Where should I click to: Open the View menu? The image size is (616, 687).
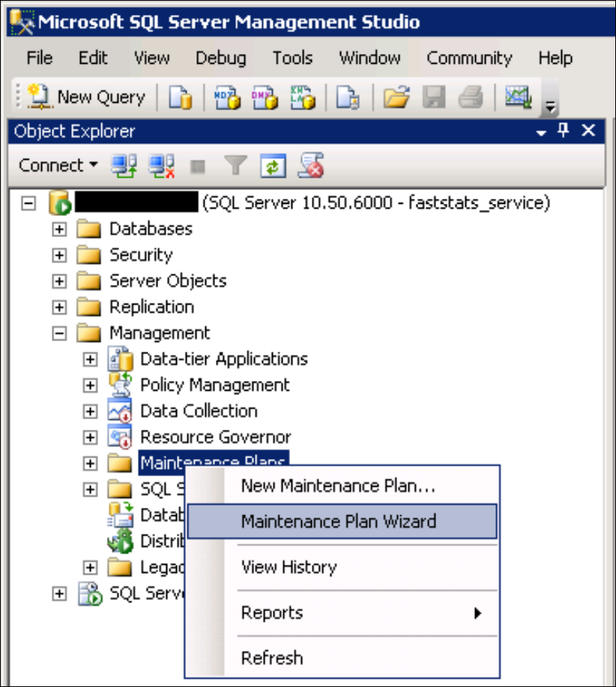pyautogui.click(x=152, y=58)
